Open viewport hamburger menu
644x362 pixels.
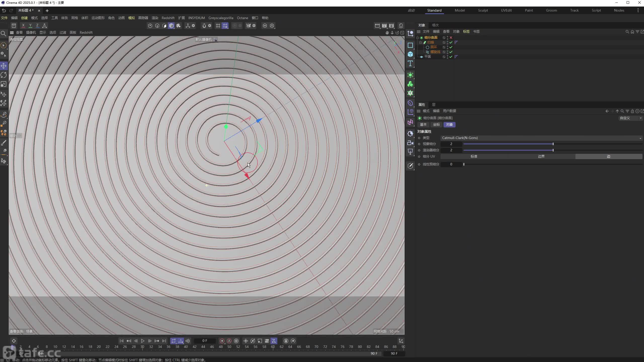click(x=12, y=32)
